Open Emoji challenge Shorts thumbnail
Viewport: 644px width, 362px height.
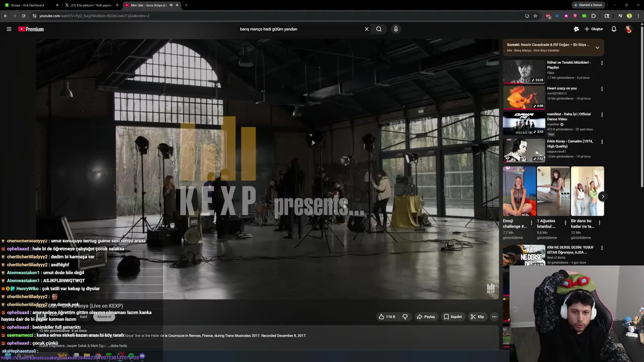click(519, 191)
